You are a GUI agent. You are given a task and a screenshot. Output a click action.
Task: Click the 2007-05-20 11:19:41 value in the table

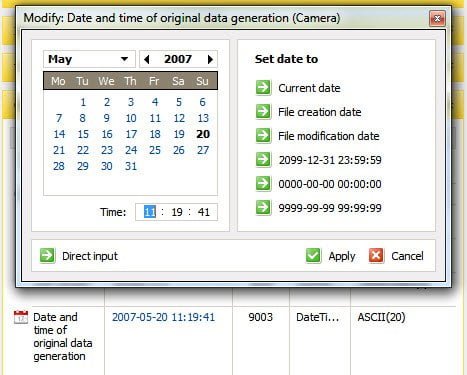pyautogui.click(x=163, y=317)
